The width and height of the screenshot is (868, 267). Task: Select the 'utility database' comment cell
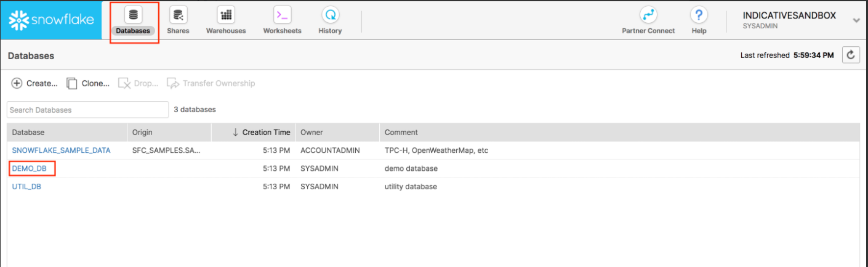point(411,186)
